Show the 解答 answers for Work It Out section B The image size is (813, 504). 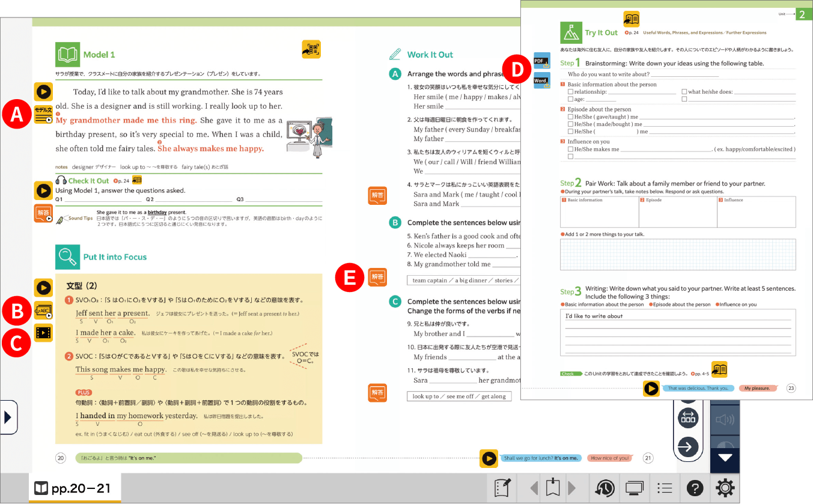coord(377,276)
